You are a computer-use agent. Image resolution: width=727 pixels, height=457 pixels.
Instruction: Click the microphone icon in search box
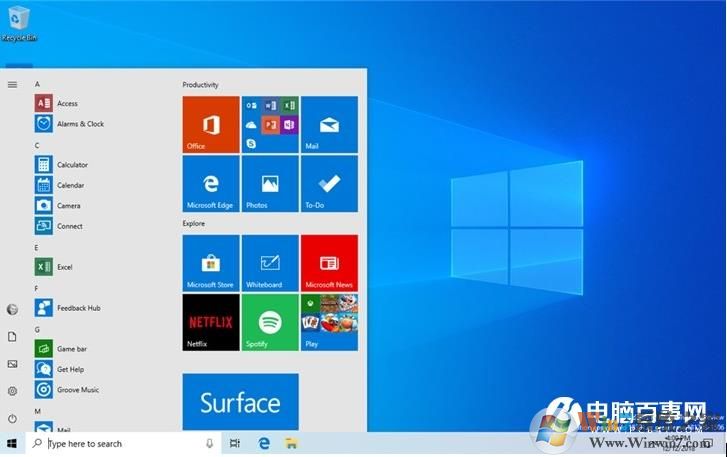pyautogui.click(x=210, y=444)
